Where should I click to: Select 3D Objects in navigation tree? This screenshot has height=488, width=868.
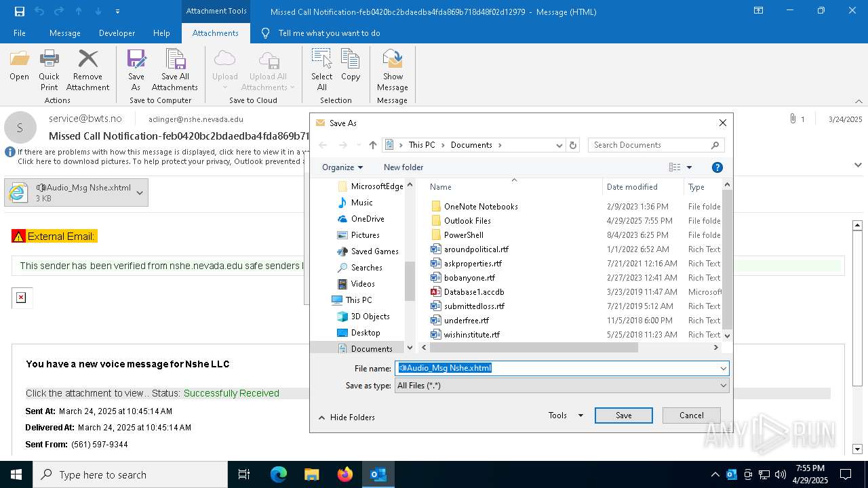tap(370, 317)
